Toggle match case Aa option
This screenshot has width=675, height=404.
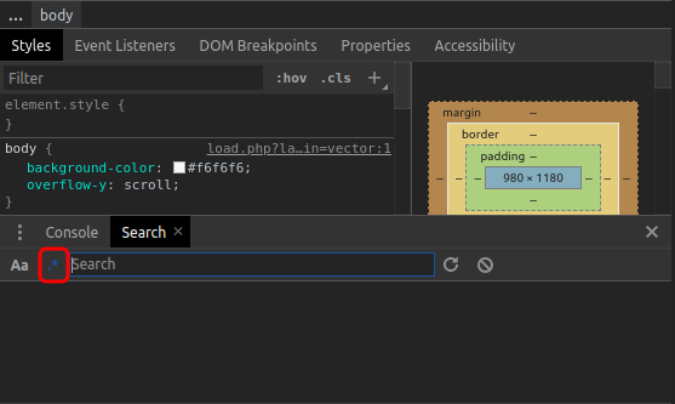19,265
